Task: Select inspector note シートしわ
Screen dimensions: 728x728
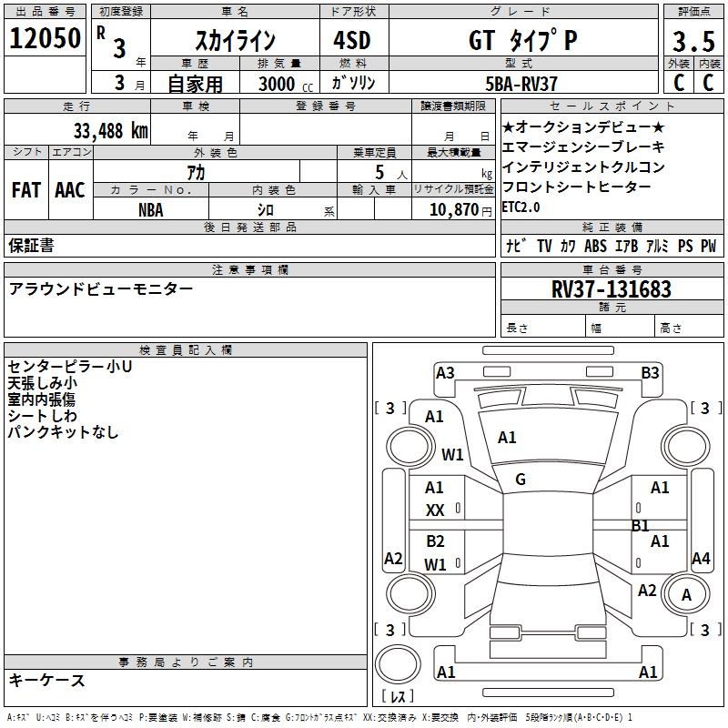Action: point(42,416)
